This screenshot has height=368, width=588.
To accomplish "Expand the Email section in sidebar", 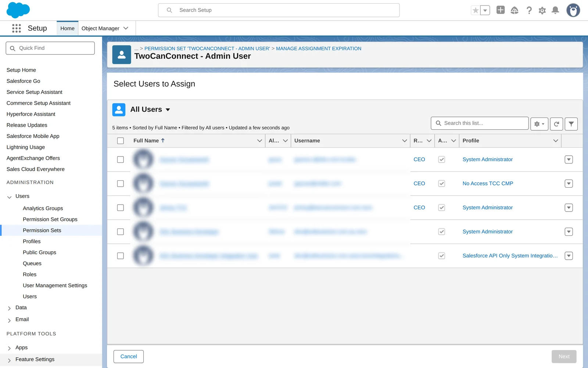I will pyautogui.click(x=10, y=321).
